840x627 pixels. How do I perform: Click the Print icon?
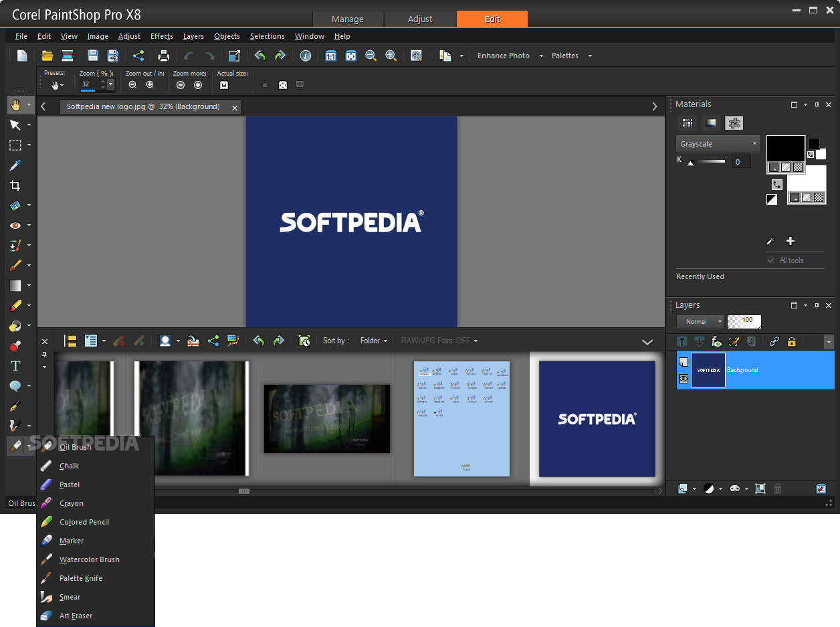click(163, 56)
